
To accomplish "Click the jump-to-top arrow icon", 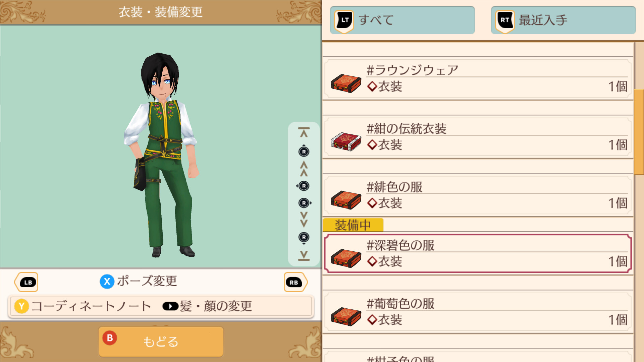I will 304,132.
